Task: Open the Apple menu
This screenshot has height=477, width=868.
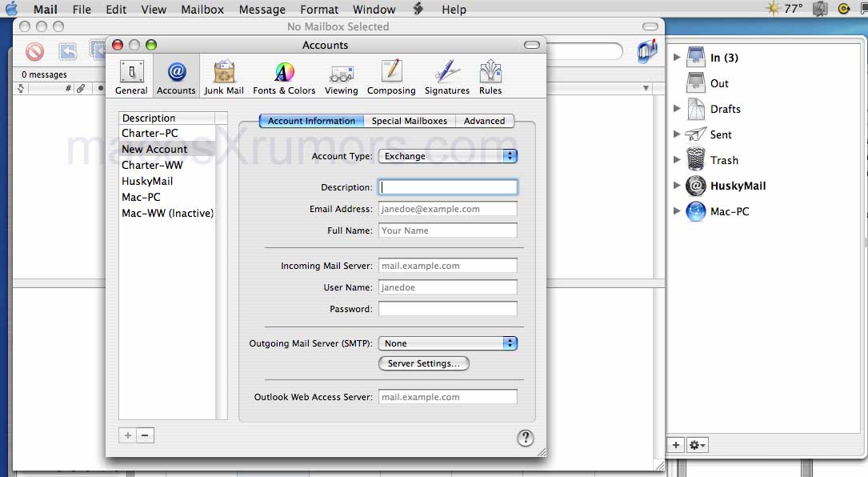Action: point(11,9)
